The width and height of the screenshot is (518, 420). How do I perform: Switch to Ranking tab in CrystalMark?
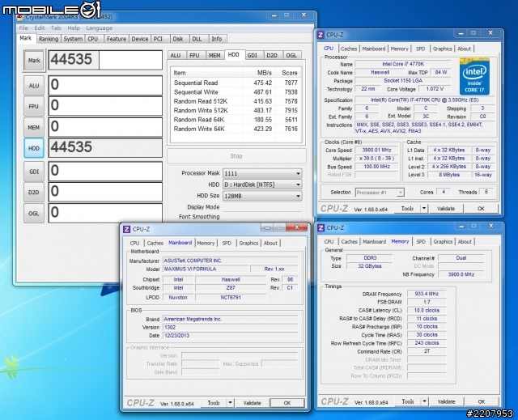click(x=49, y=39)
